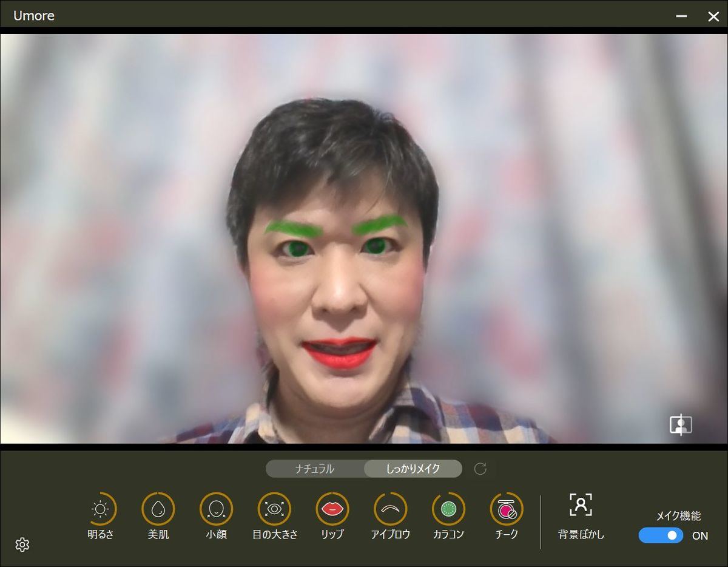
Task: Reset makeup with the refresh icon
Action: [x=480, y=469]
